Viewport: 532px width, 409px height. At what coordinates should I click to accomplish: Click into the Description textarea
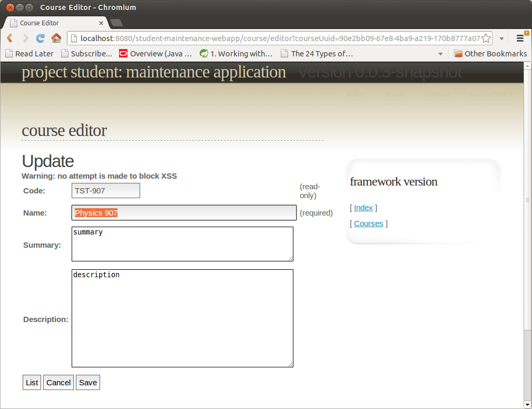click(x=183, y=318)
